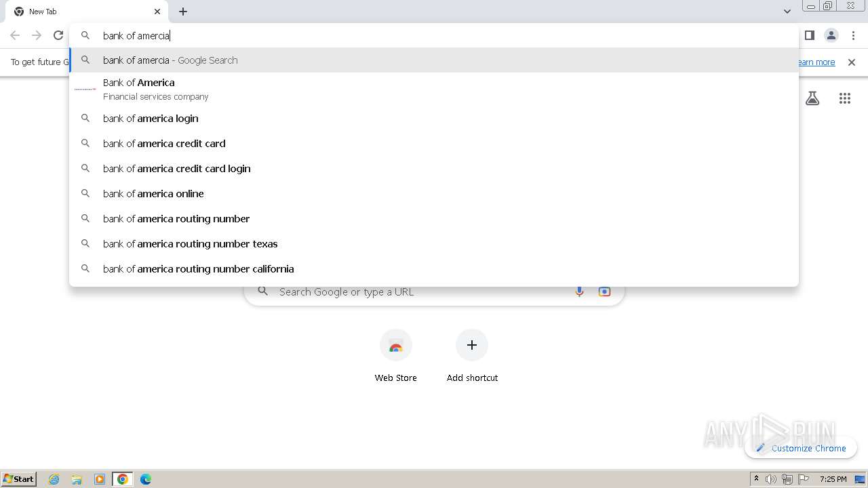Open the media player taskbar icon
Viewport: 868px width, 488px height.
pyautogui.click(x=100, y=479)
